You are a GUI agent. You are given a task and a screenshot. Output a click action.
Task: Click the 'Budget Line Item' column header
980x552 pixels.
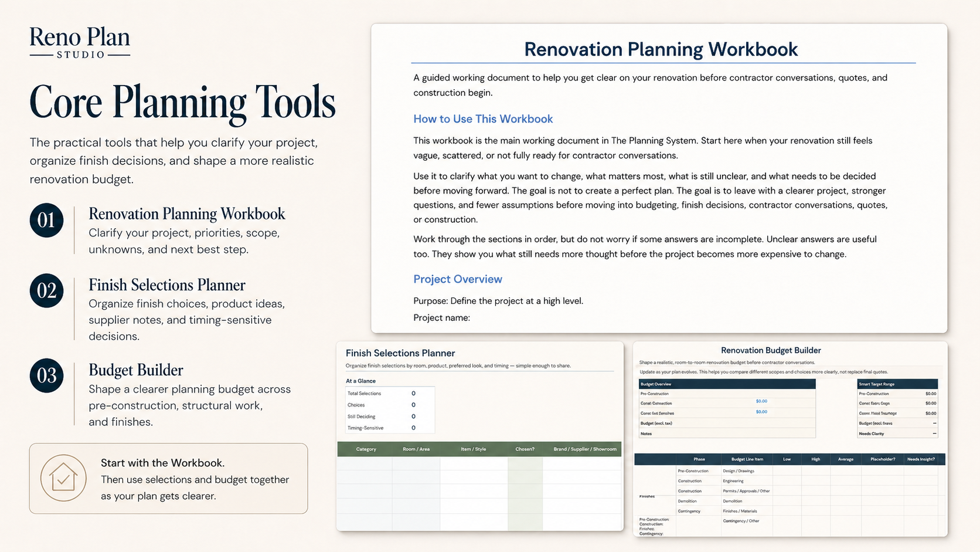pos(747,459)
